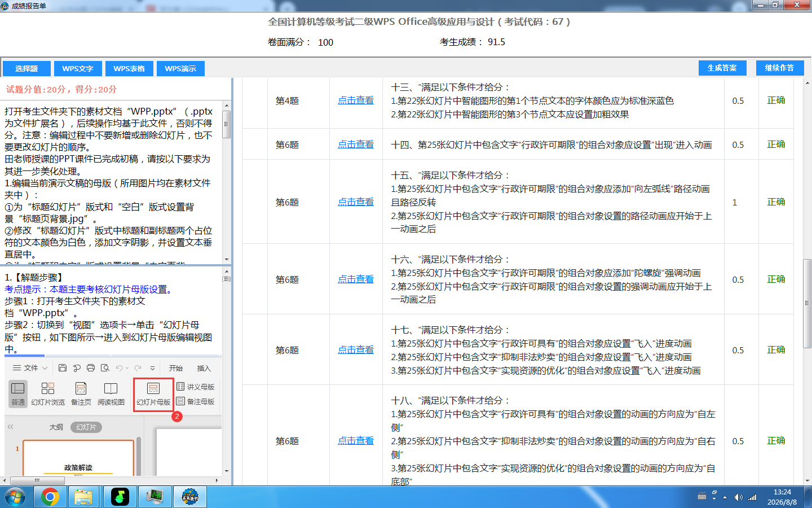This screenshot has width=812, height=508.
Task: Switch to the 大纲 tab in tutorial image
Action: pos(56,427)
